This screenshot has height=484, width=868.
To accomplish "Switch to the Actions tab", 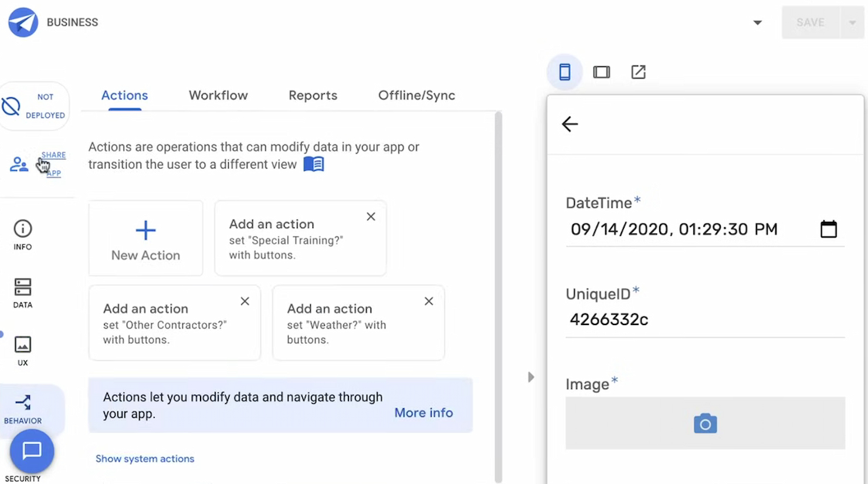I will (124, 95).
